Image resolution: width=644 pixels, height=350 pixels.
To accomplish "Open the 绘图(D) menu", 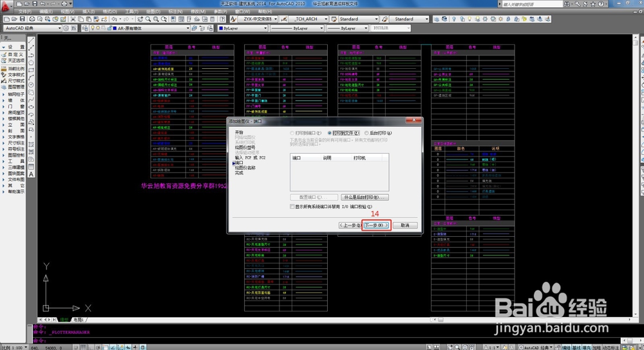I will (153, 12).
